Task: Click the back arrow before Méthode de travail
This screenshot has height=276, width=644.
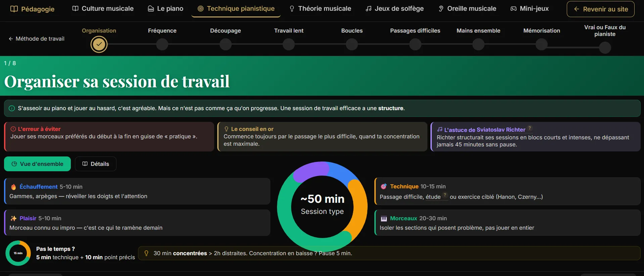Action: (11, 39)
